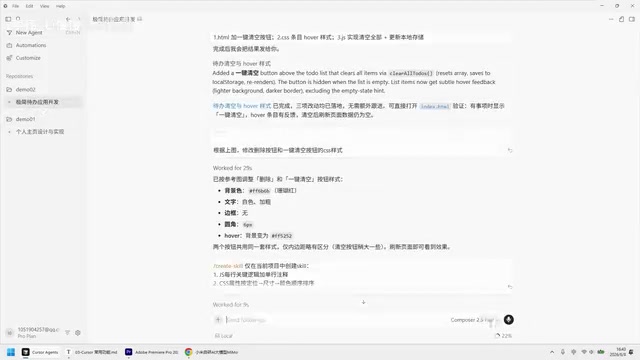Open the index.html file link
The image size is (640, 360).
pyautogui.click(x=435, y=106)
